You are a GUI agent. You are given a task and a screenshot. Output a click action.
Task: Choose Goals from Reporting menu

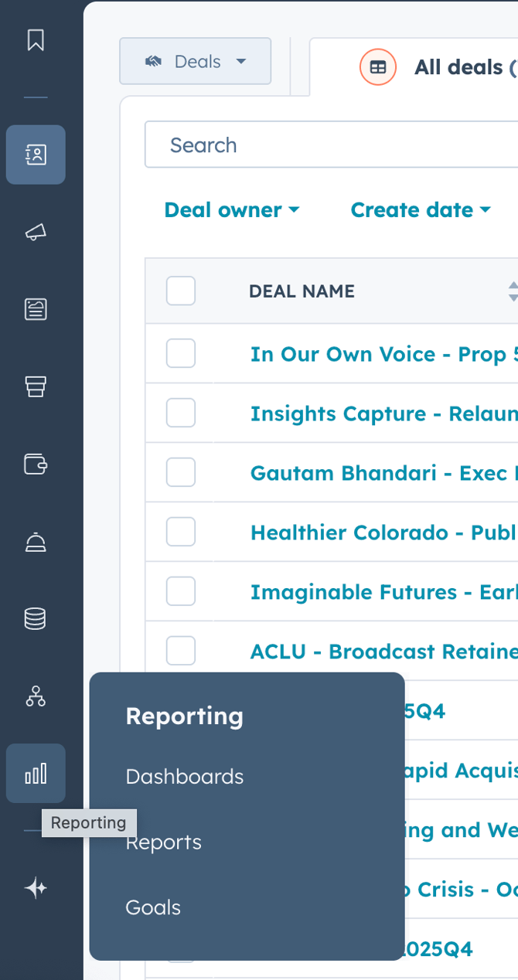click(153, 907)
